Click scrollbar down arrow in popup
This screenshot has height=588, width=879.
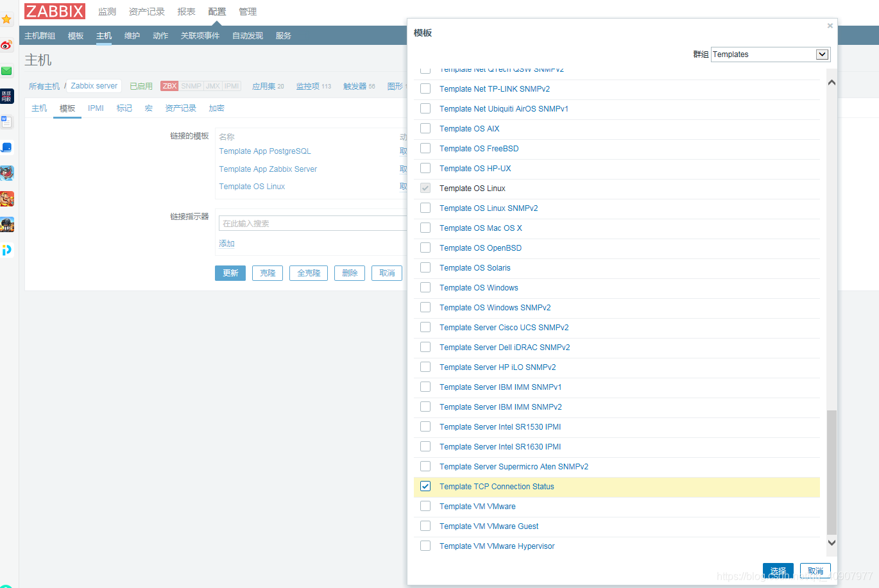[x=832, y=542]
